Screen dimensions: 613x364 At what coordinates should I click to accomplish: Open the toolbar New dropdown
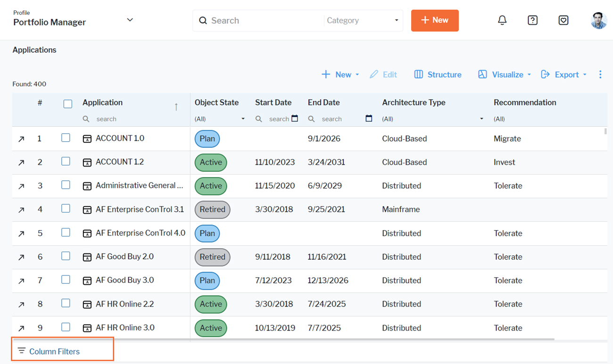pyautogui.click(x=340, y=74)
